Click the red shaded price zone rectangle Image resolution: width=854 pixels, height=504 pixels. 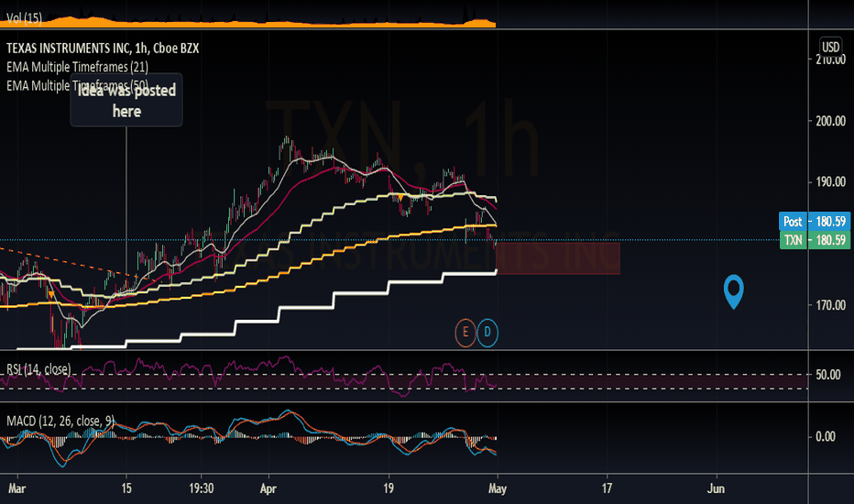(558, 258)
